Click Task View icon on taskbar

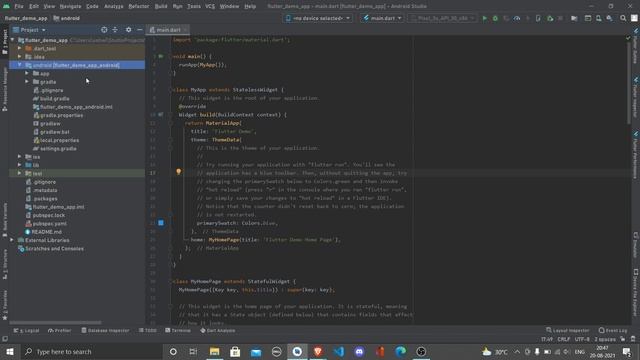tap(193, 351)
